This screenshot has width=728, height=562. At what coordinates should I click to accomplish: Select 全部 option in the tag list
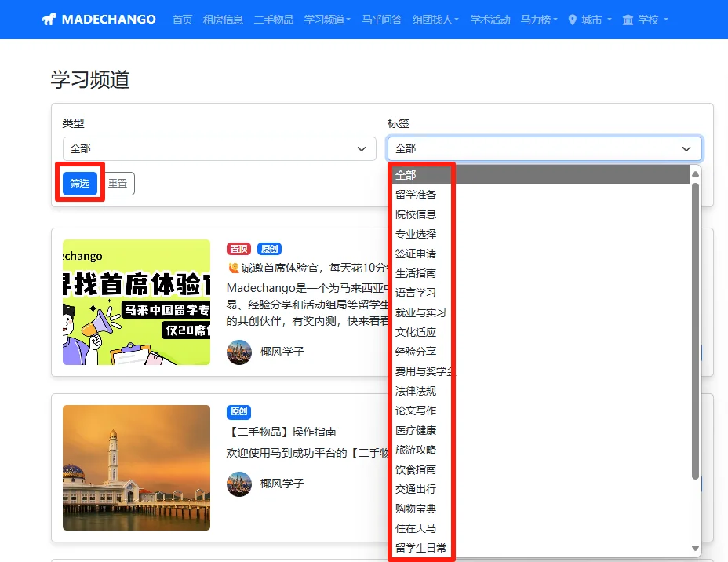[x=541, y=175]
